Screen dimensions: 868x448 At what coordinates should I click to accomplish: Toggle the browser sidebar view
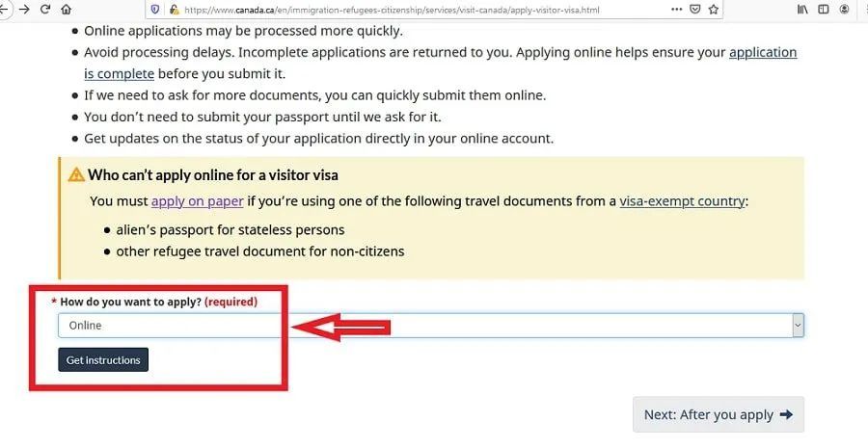click(x=824, y=9)
